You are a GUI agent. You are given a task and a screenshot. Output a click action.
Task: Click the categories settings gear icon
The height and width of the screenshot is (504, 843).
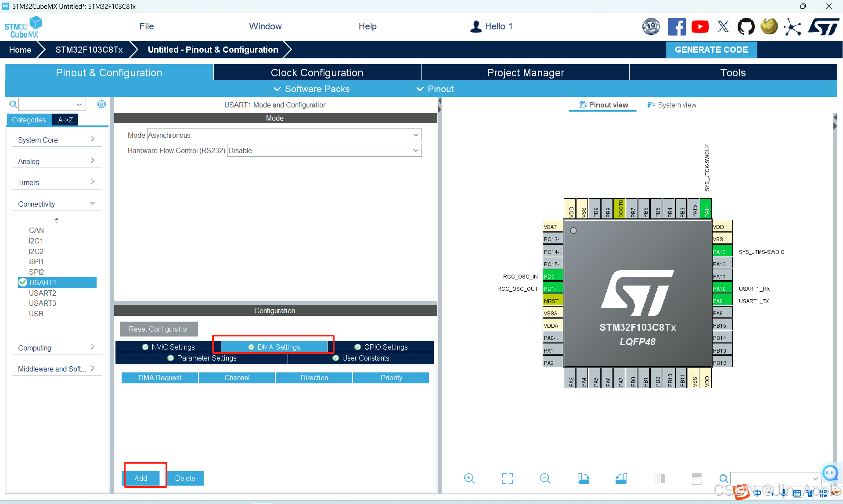pos(101,104)
